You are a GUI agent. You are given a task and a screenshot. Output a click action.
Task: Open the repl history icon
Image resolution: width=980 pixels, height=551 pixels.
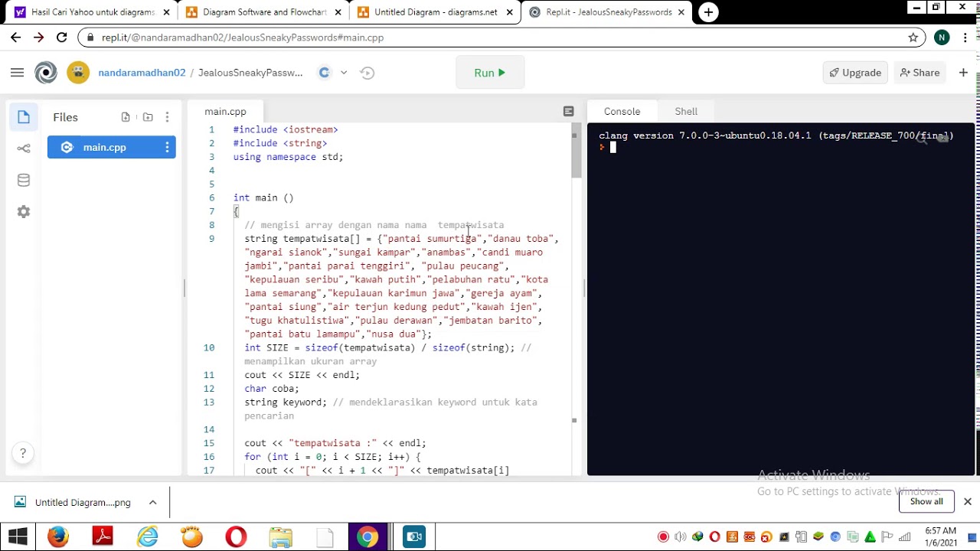pos(367,73)
